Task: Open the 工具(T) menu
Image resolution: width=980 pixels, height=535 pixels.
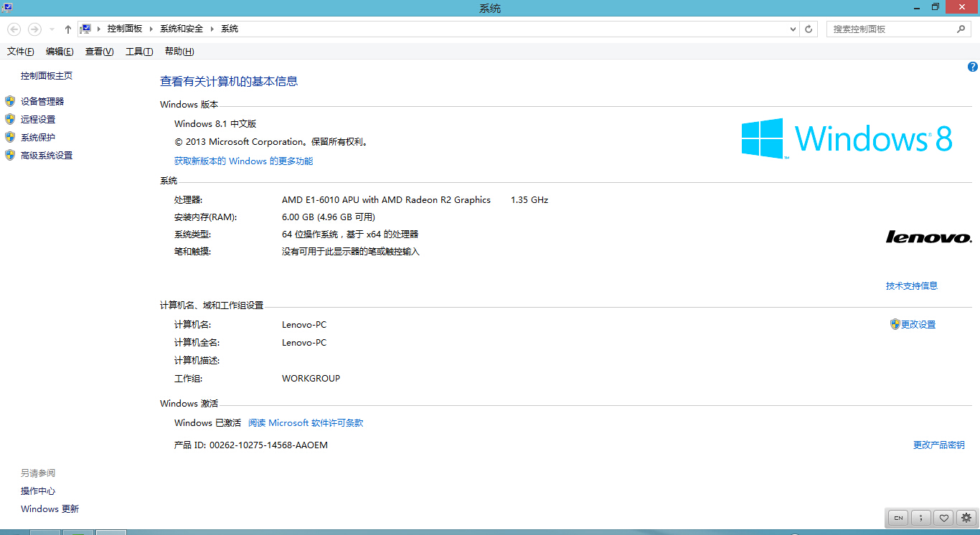Action: click(x=139, y=52)
